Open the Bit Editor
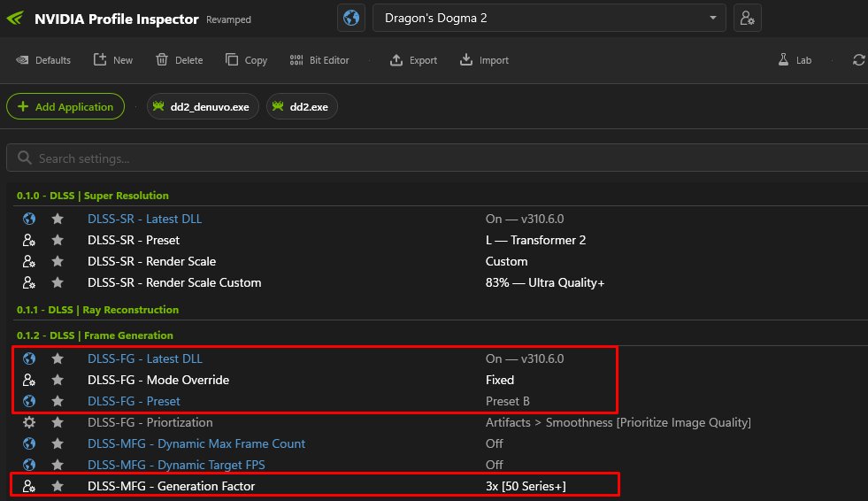Screen dimensions: 868x501 click(x=319, y=60)
